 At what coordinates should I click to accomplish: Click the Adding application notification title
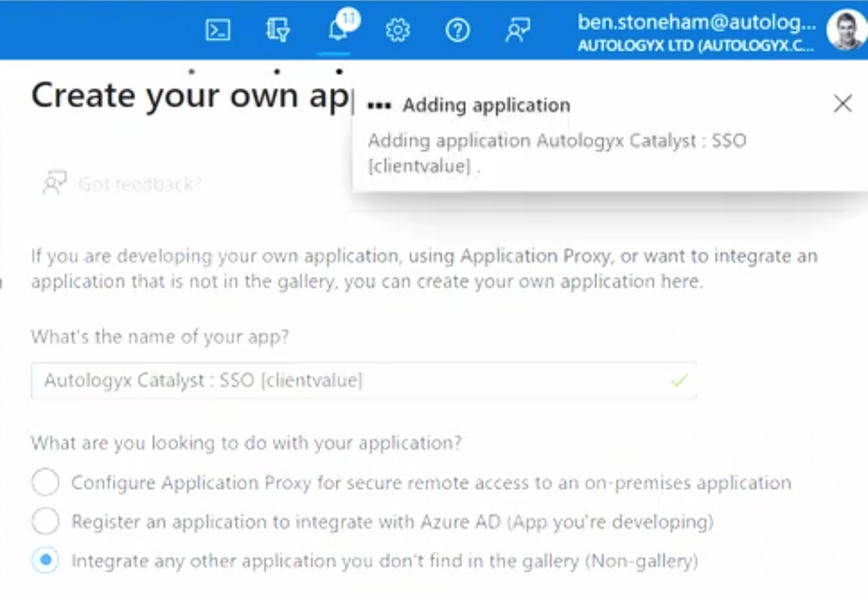pos(486,105)
